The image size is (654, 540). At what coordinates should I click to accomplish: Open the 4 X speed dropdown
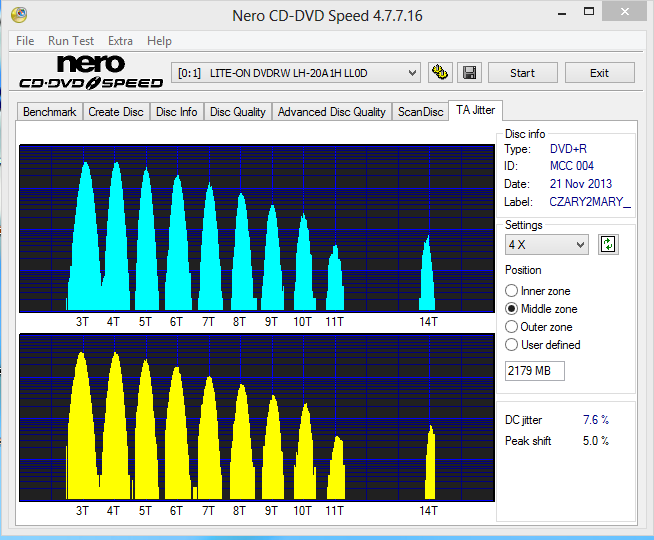pyautogui.click(x=546, y=244)
